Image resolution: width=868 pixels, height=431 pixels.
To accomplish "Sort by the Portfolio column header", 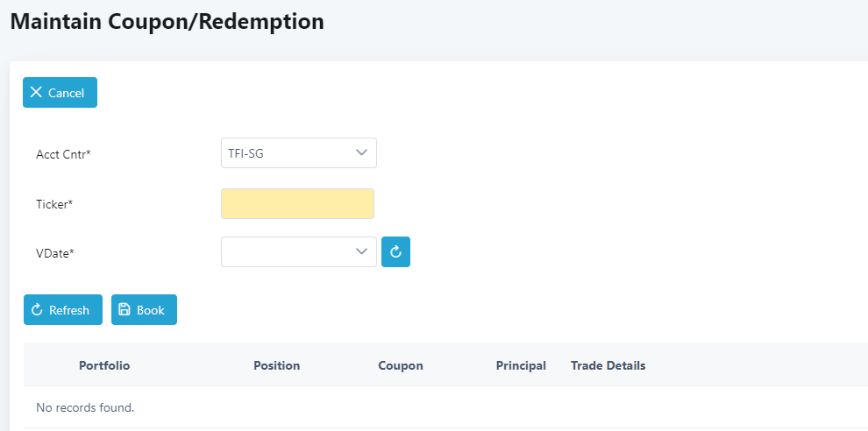I will (x=104, y=365).
